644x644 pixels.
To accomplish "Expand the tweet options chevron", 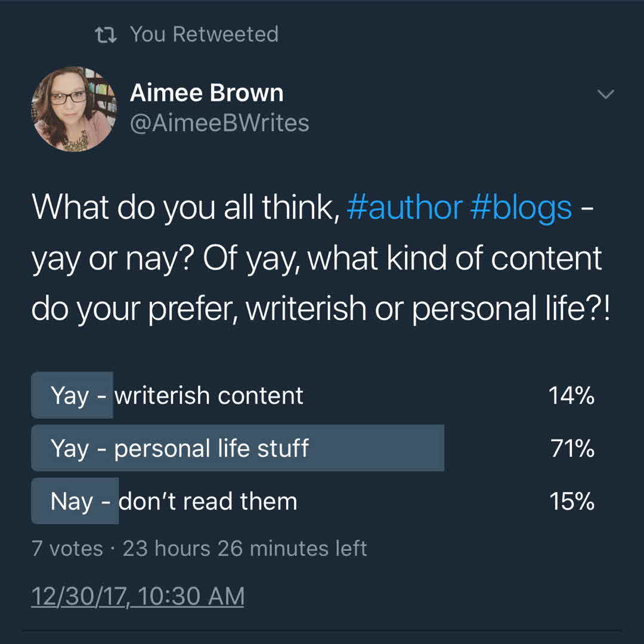I will tap(605, 95).
